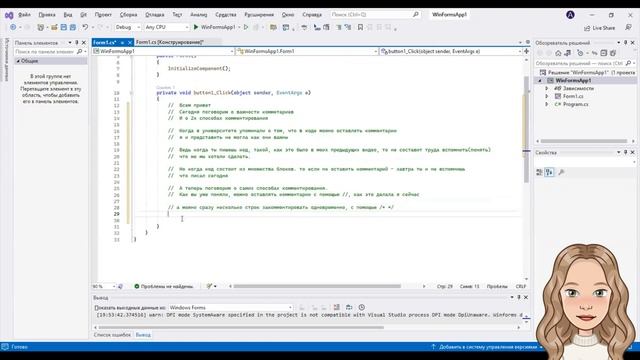Click the output pane horizontal scrollbar
The image size is (640, 360).
241,327
